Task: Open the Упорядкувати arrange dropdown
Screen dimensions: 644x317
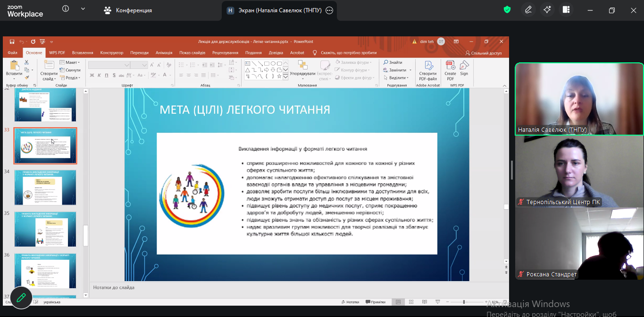Action: 302,74
